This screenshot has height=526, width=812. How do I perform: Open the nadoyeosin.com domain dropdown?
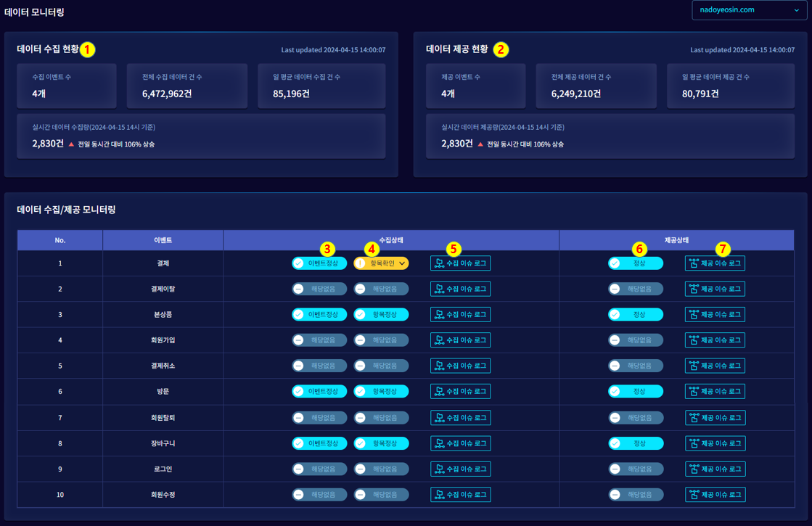coord(749,10)
